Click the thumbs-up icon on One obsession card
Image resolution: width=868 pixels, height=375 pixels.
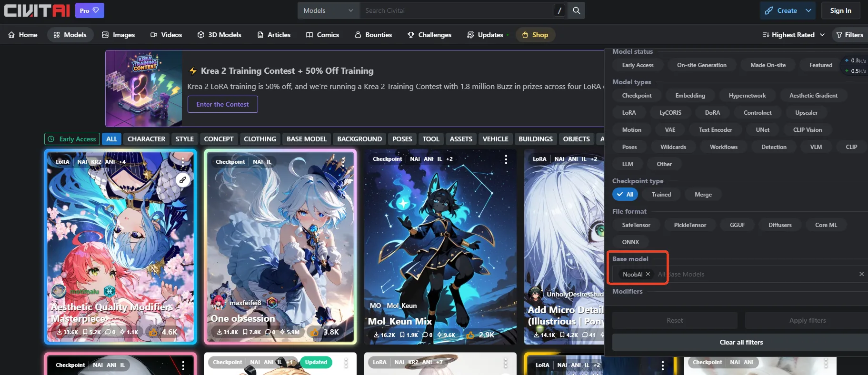click(315, 332)
